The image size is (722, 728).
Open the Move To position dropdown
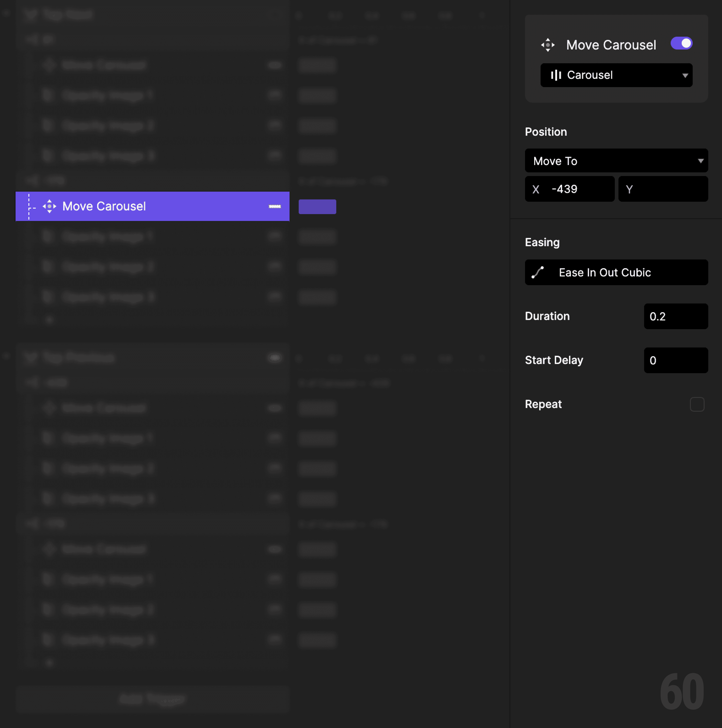[x=616, y=160]
